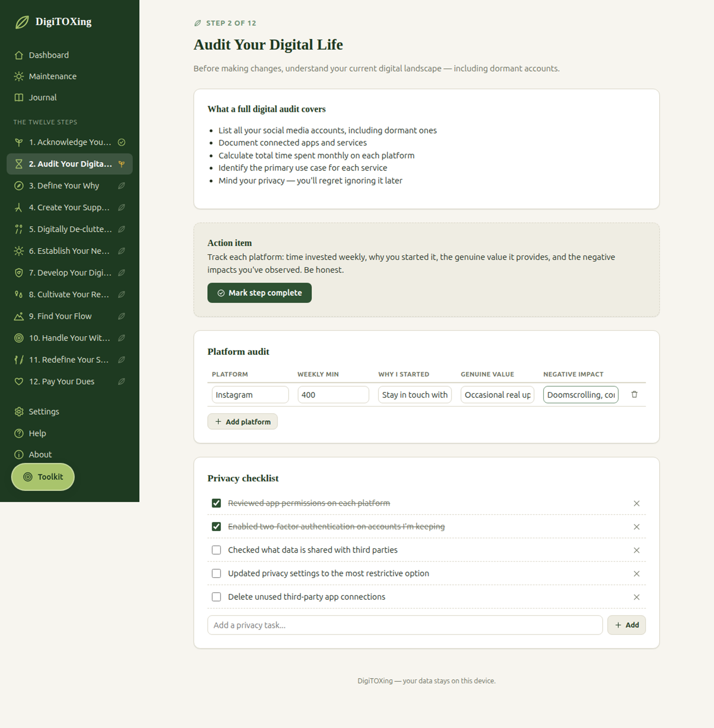Check 'Checked what data is shared' box
714x728 pixels.
(216, 550)
